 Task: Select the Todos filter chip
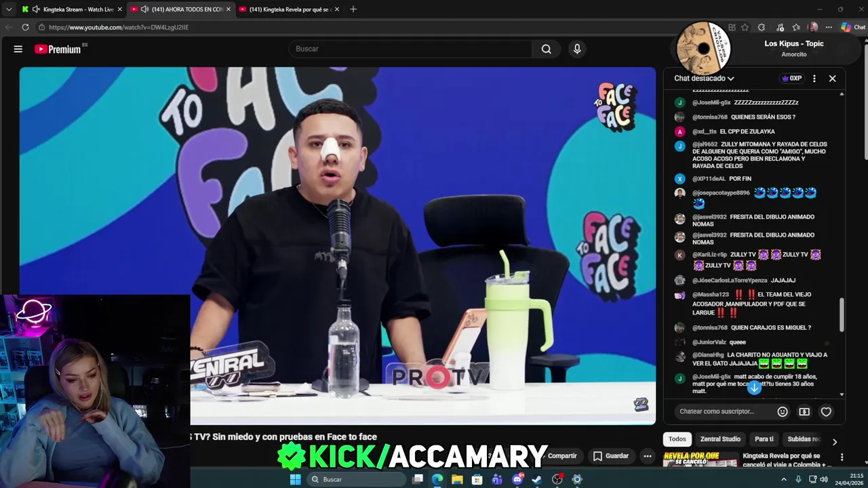(x=677, y=439)
